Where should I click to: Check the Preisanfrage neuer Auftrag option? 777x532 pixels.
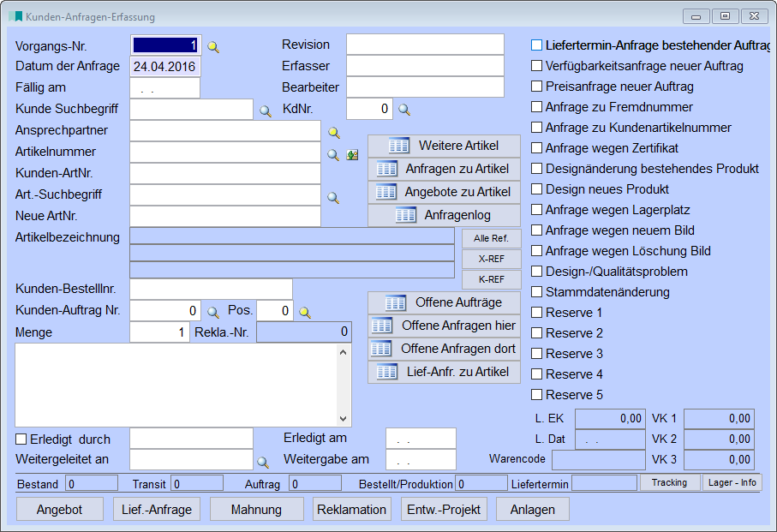click(x=537, y=87)
